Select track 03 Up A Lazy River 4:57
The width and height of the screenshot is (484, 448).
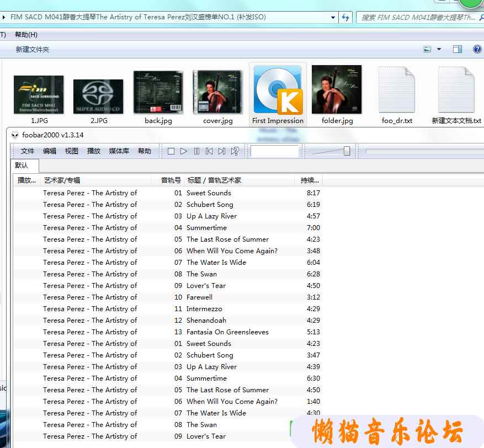tap(168, 216)
